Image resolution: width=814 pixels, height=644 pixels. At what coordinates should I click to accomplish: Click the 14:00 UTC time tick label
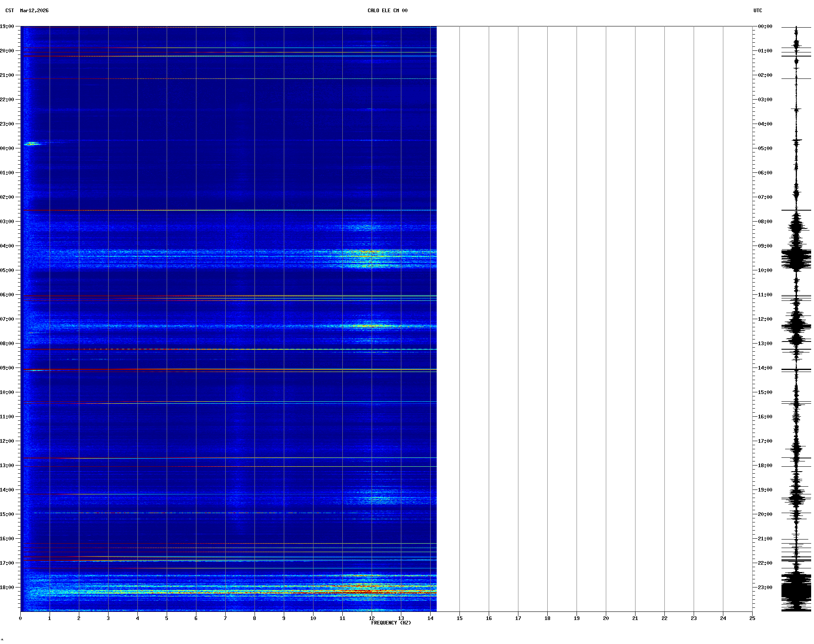pyautogui.click(x=765, y=368)
